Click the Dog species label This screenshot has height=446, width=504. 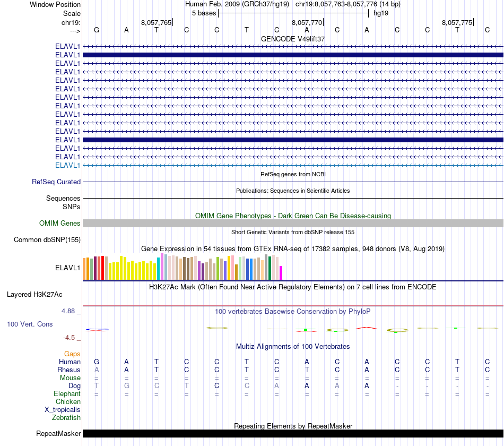click(75, 386)
